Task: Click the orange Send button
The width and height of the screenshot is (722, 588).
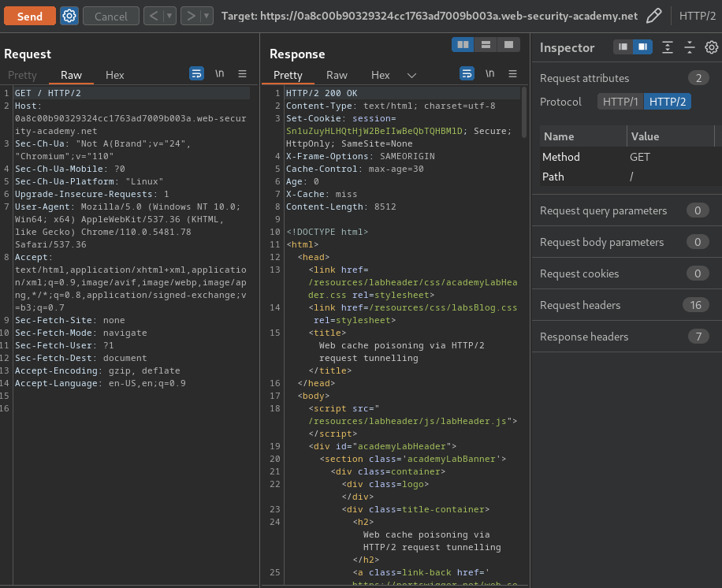Action: [29, 16]
